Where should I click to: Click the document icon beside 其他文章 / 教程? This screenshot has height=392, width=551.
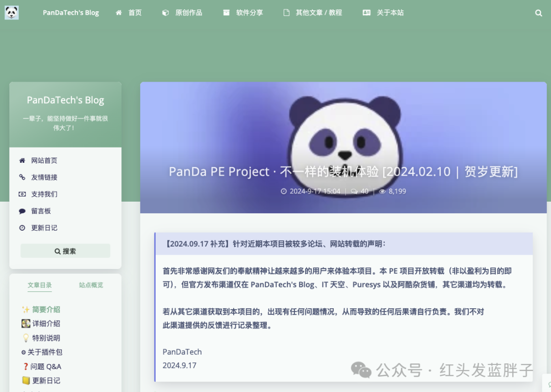286,13
